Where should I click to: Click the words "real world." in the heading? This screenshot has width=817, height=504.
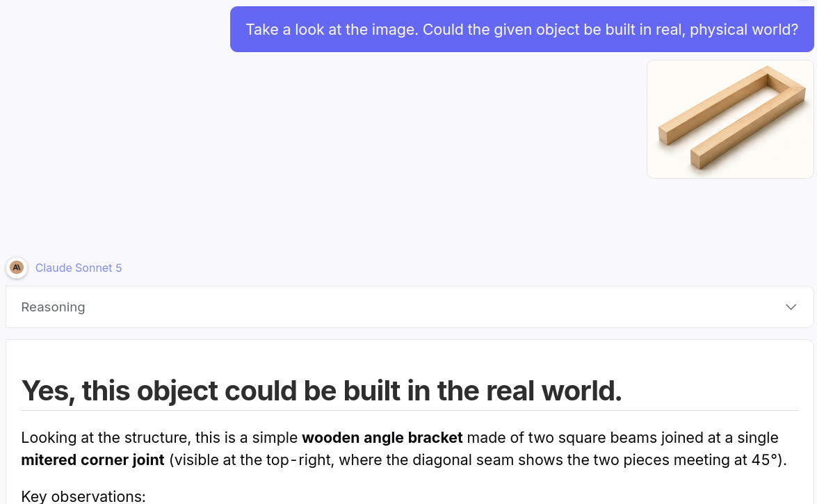(x=554, y=391)
